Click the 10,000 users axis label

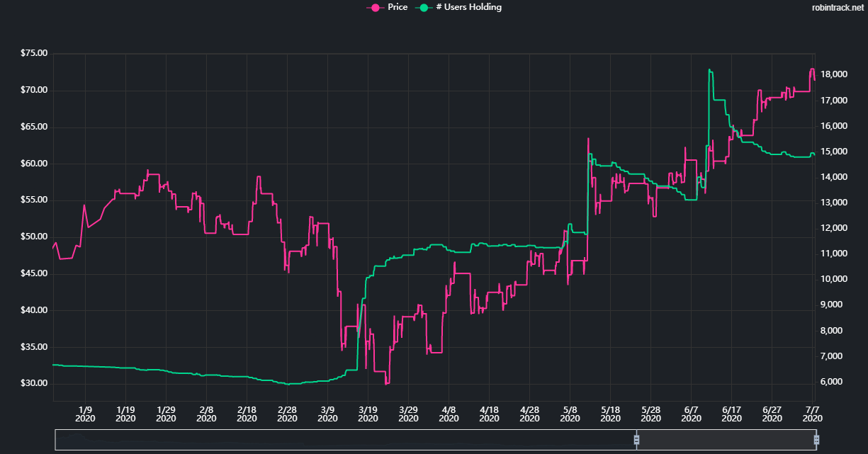(x=835, y=279)
